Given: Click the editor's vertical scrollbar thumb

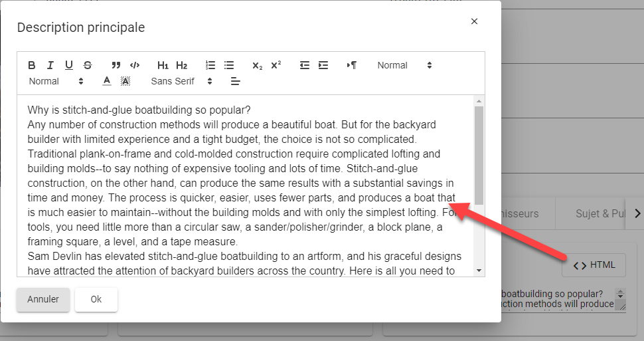Looking at the screenshot, I should tap(479, 156).
